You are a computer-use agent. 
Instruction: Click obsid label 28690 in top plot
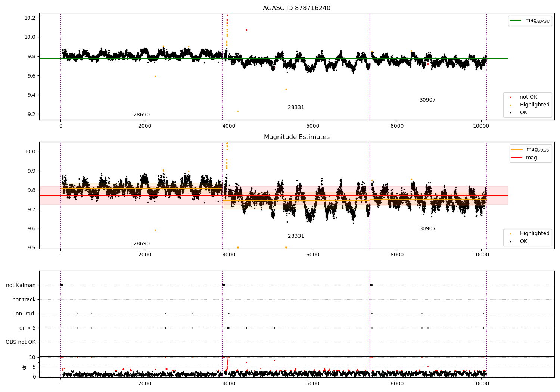click(141, 115)
